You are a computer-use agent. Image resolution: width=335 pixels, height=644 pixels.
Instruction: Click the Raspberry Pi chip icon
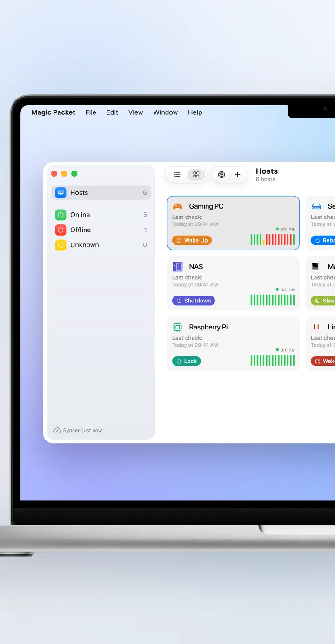pos(178,327)
